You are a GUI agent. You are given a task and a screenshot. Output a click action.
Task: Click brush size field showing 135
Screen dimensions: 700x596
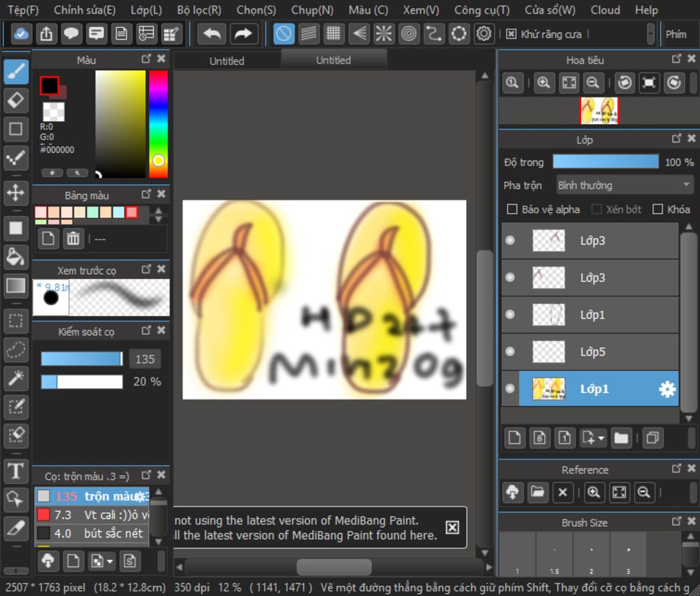point(145,360)
